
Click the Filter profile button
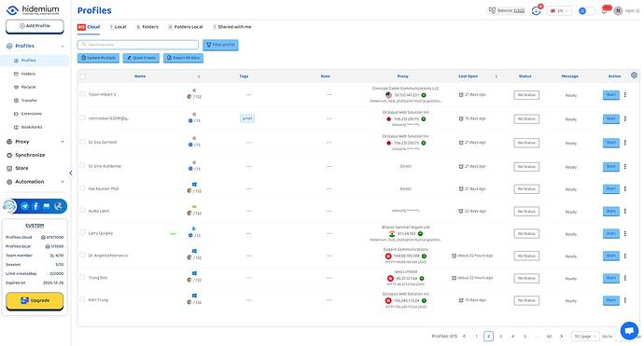tap(220, 45)
